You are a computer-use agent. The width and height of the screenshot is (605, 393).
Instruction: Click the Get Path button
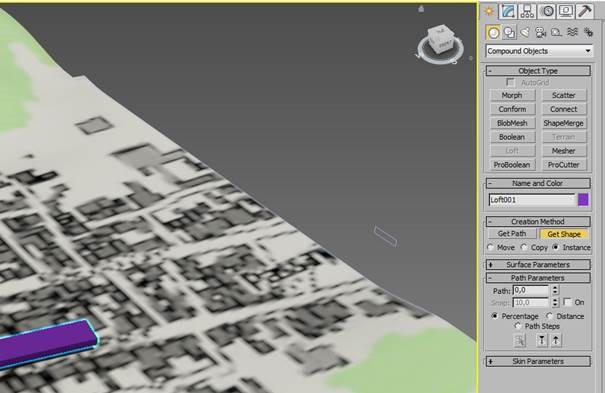point(512,234)
